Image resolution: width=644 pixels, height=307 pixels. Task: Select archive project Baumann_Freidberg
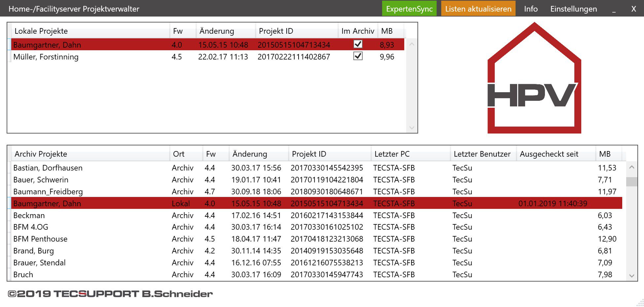[x=317, y=192]
